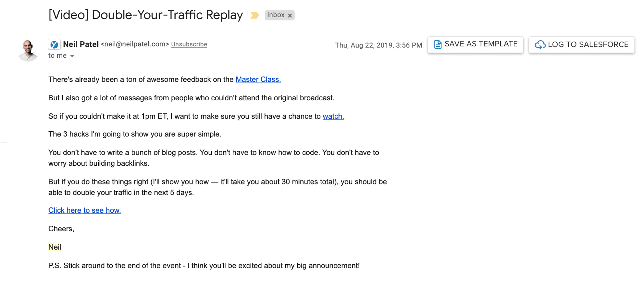Click the document icon on Save as Template
Image resolution: width=644 pixels, height=289 pixels.
438,44
